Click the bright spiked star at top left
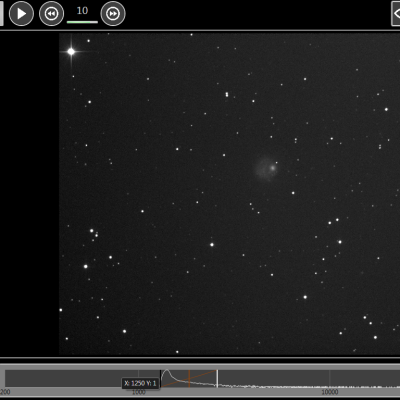The height and width of the screenshot is (400, 400). [x=71, y=51]
